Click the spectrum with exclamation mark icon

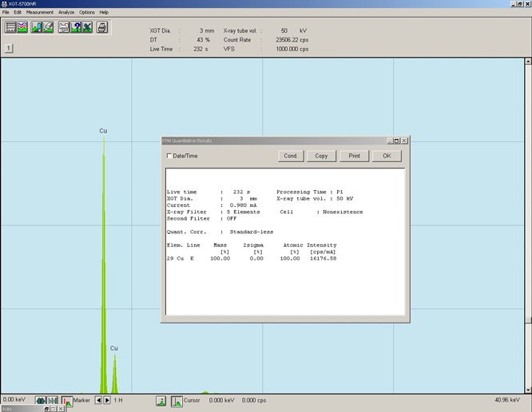(x=36, y=27)
